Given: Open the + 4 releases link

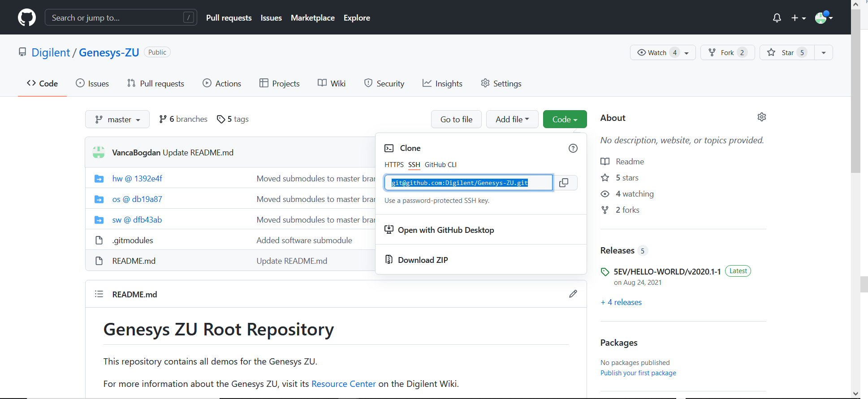Looking at the screenshot, I should point(621,302).
